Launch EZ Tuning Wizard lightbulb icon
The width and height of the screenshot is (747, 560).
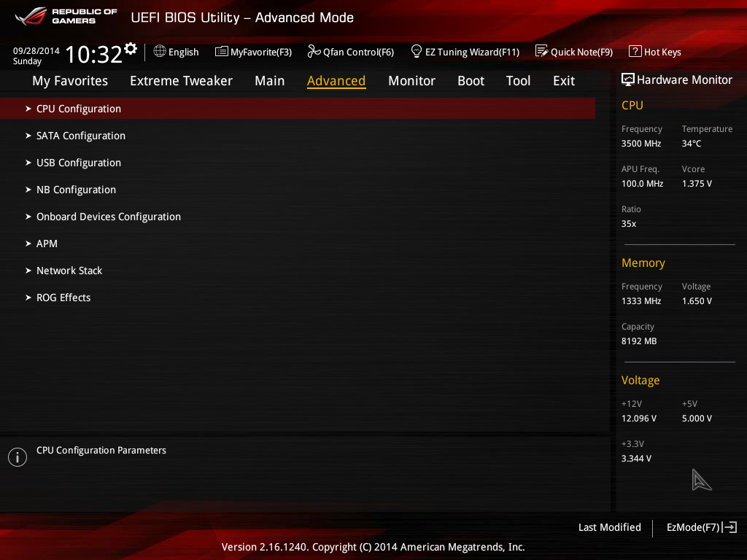pos(417,51)
